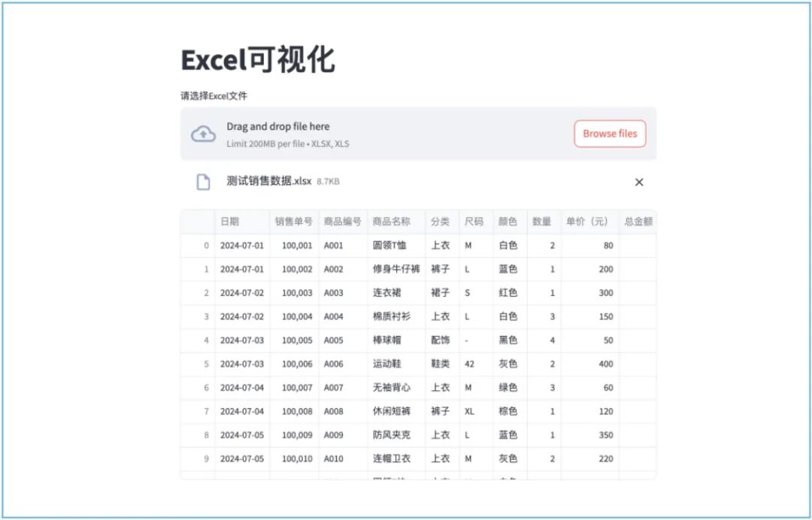Click the file icon beside 测试销售数据.xlsx

(203, 182)
